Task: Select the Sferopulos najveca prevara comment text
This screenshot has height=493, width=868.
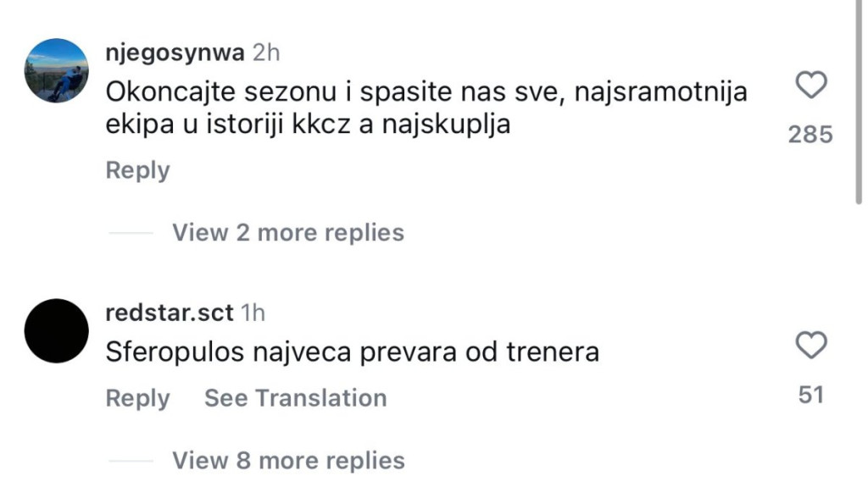Action: (352, 352)
